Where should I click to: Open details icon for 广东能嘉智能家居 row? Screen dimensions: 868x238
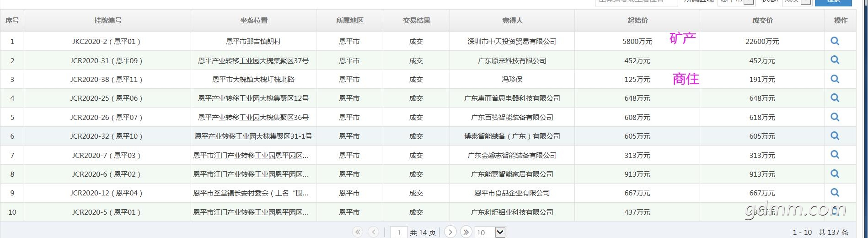coord(835,174)
